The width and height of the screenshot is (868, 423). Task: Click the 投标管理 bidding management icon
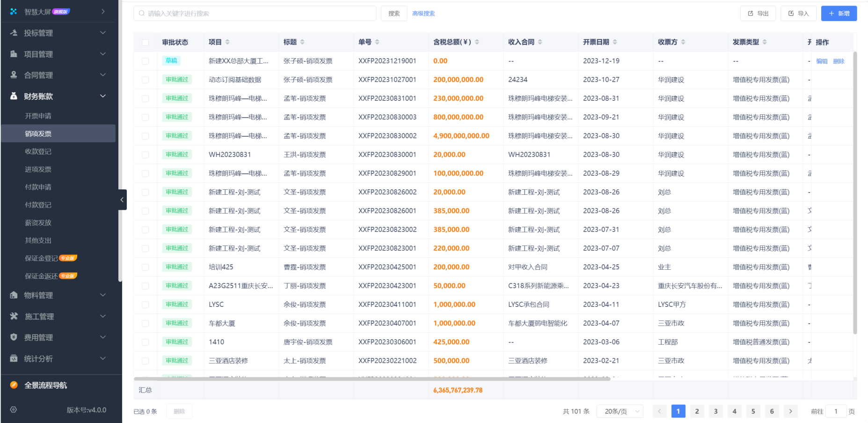(15, 33)
